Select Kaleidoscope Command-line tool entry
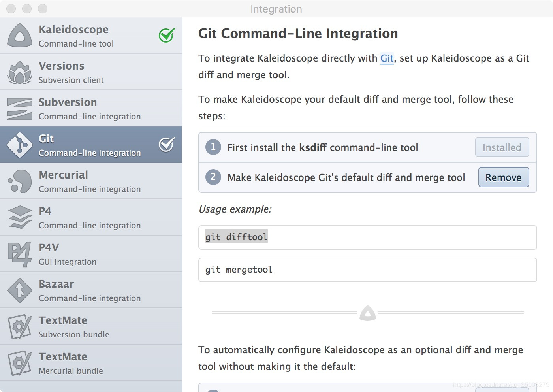553x392 pixels. [x=91, y=35]
